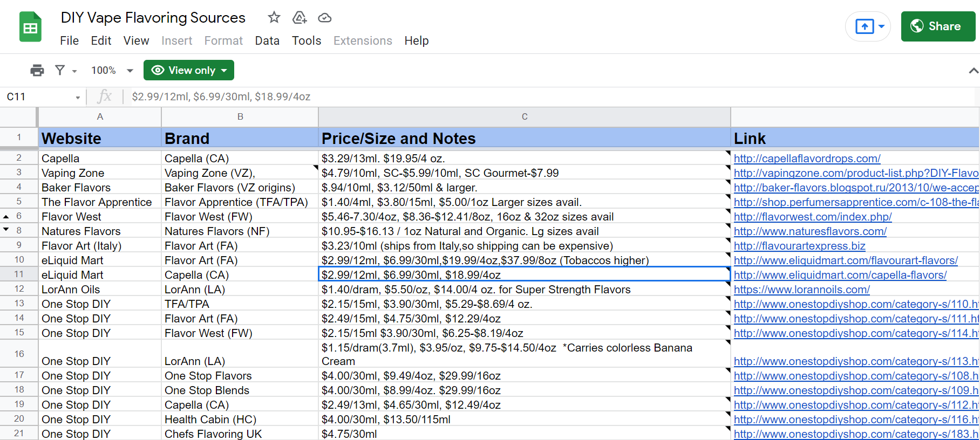Image resolution: width=980 pixels, height=440 pixels.
Task: Open the eliquidmart.com capella-flavors link
Action: tap(840, 275)
